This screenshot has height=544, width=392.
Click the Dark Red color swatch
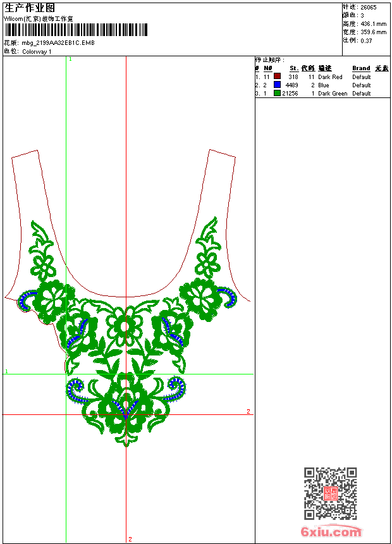(x=277, y=76)
